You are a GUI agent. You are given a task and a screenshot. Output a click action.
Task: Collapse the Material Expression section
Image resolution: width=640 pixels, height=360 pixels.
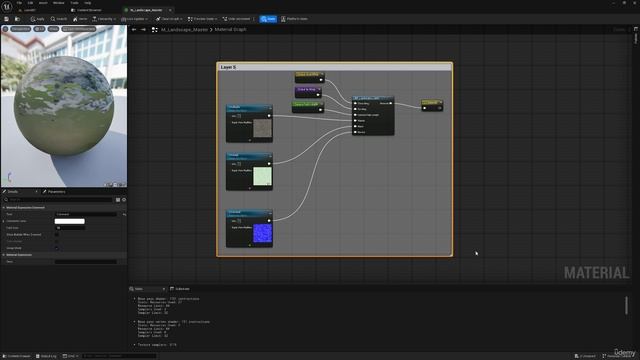4,255
